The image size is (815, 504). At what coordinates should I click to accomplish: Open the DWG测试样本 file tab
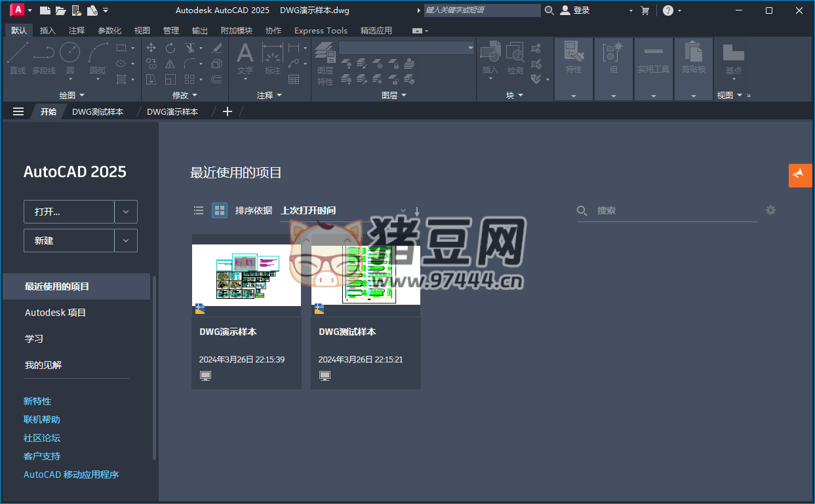[x=98, y=111]
